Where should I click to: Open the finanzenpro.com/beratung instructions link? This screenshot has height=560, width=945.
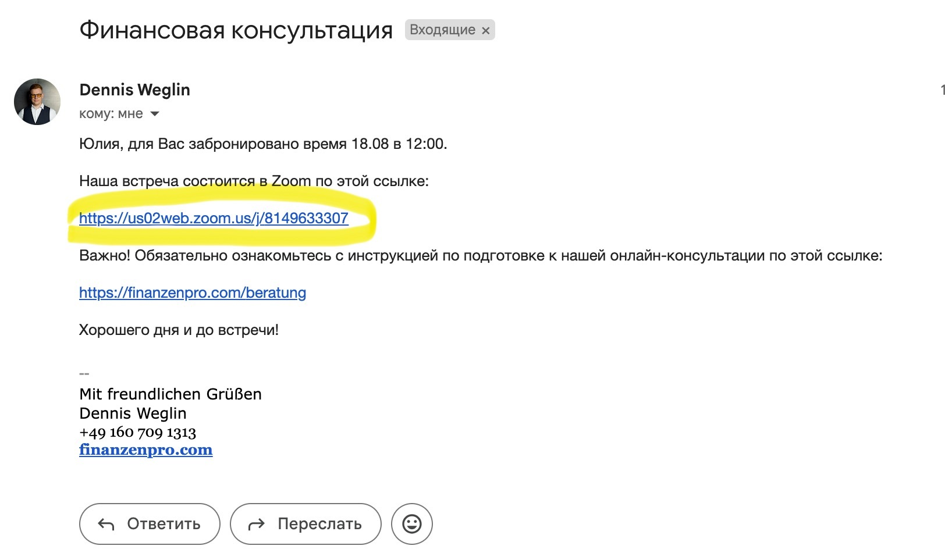click(x=193, y=293)
